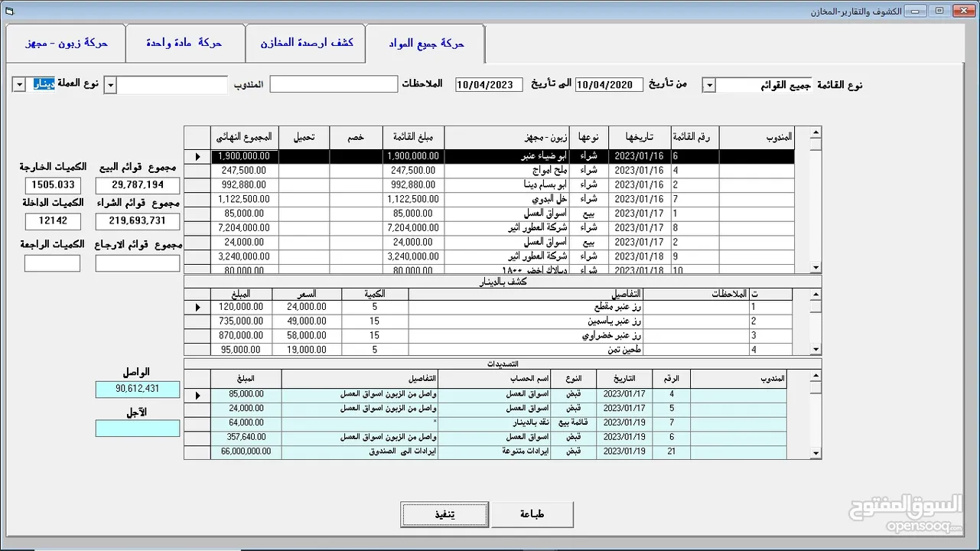Viewport: 980px width, 551px height.
Task: Click الملاحظات notes input field
Action: (334, 84)
